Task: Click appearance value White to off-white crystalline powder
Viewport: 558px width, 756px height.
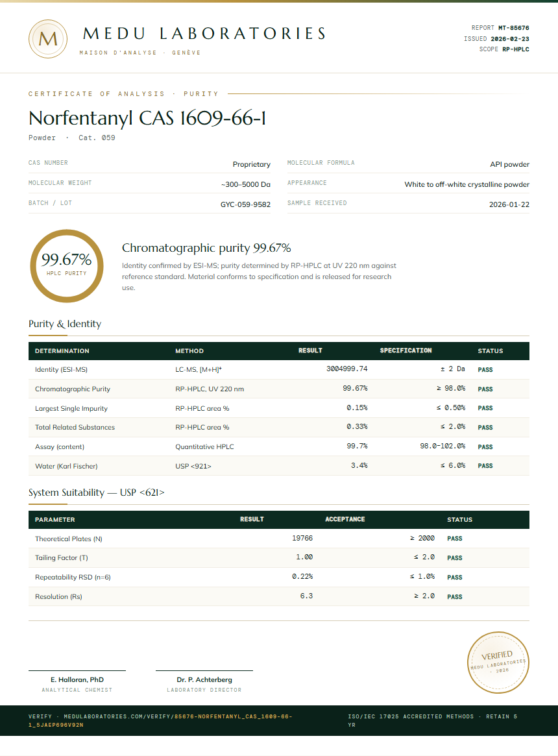Action: (467, 184)
